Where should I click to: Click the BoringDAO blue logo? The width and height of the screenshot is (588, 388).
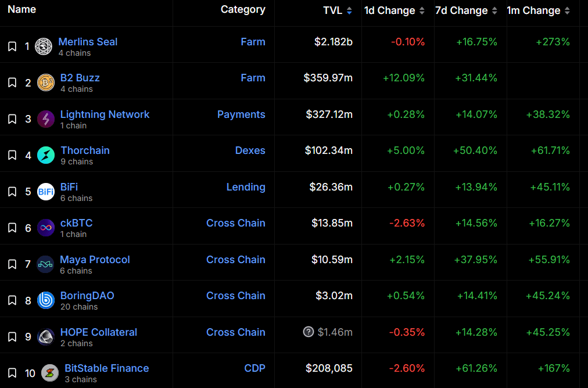(46, 300)
